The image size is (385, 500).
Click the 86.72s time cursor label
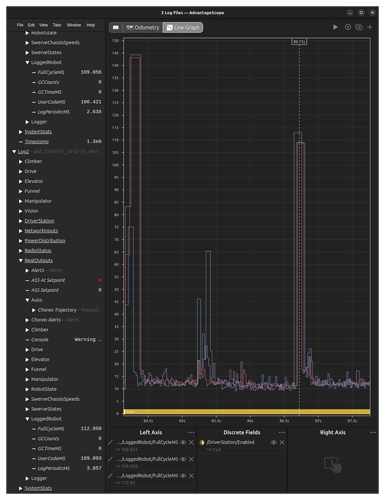(299, 42)
